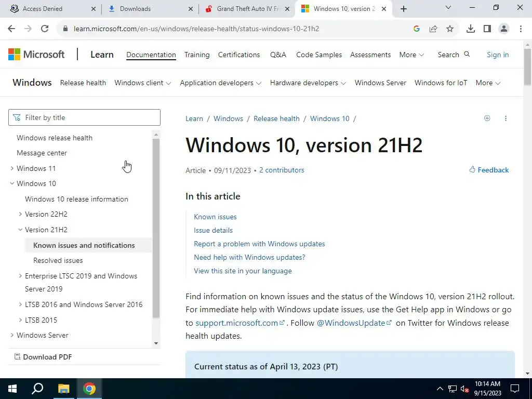
Task: Expand Enterprise LTSC 2019 tree node
Action: [x=20, y=276]
